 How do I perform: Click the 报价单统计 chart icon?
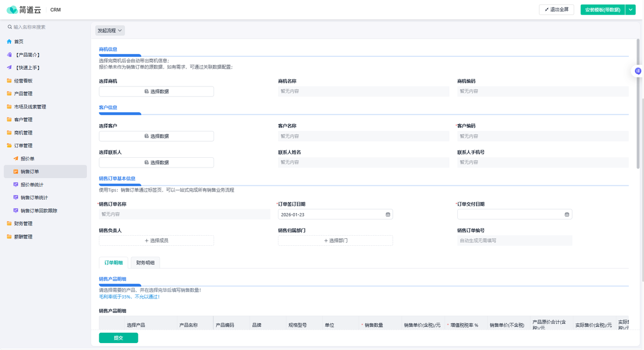coord(16,185)
